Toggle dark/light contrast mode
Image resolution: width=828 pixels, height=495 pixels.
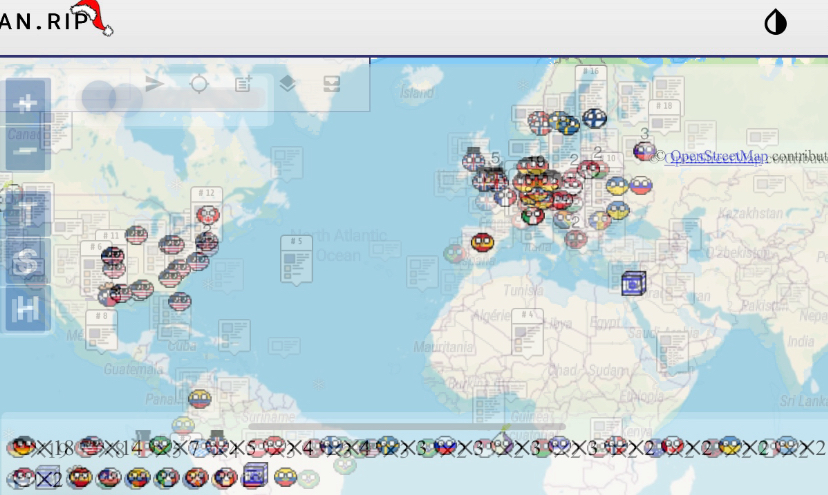coord(775,23)
